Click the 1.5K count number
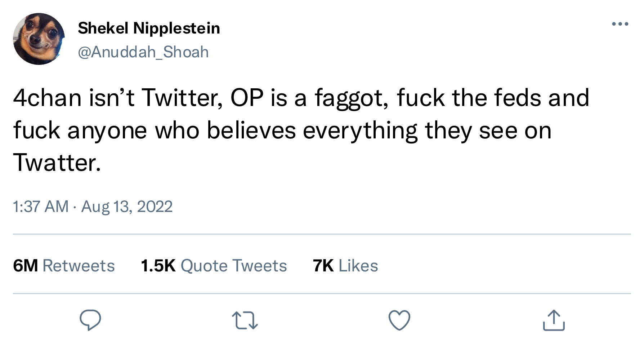 point(158,266)
